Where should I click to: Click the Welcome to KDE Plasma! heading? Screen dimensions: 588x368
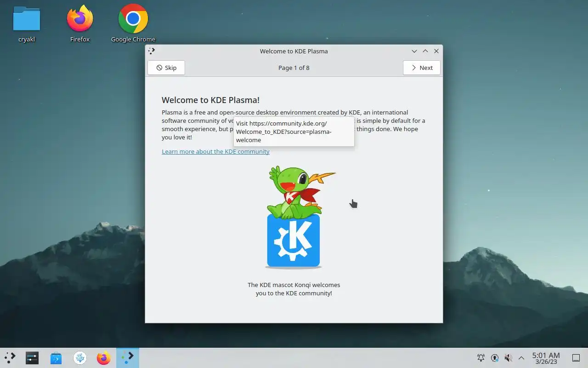tap(211, 100)
